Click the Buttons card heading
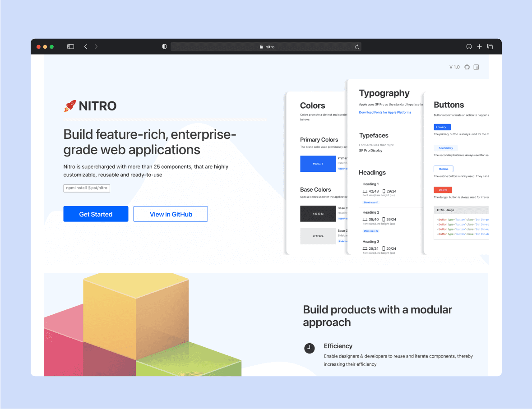 click(449, 105)
